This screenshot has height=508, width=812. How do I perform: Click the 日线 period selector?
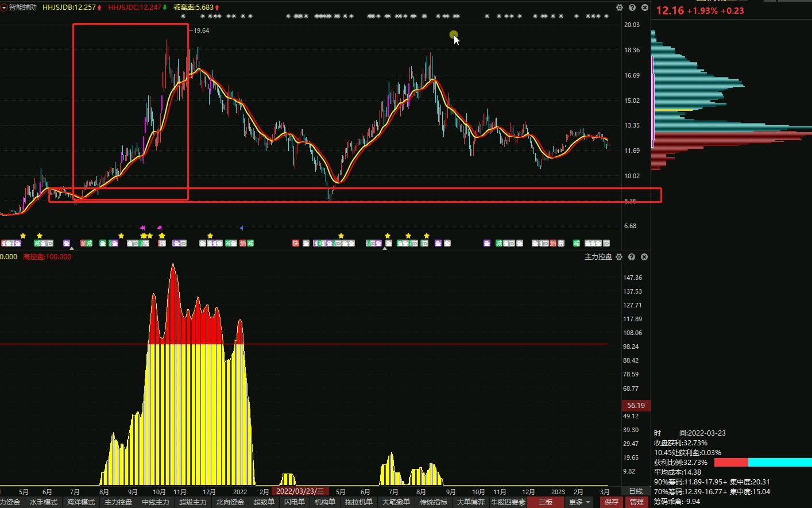[x=636, y=491]
